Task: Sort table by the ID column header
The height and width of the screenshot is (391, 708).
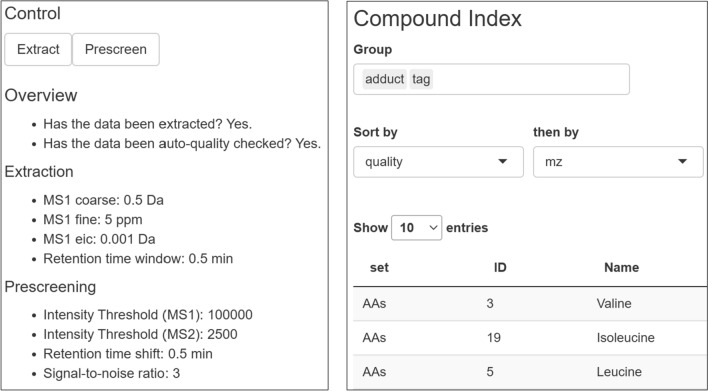Action: coord(500,267)
